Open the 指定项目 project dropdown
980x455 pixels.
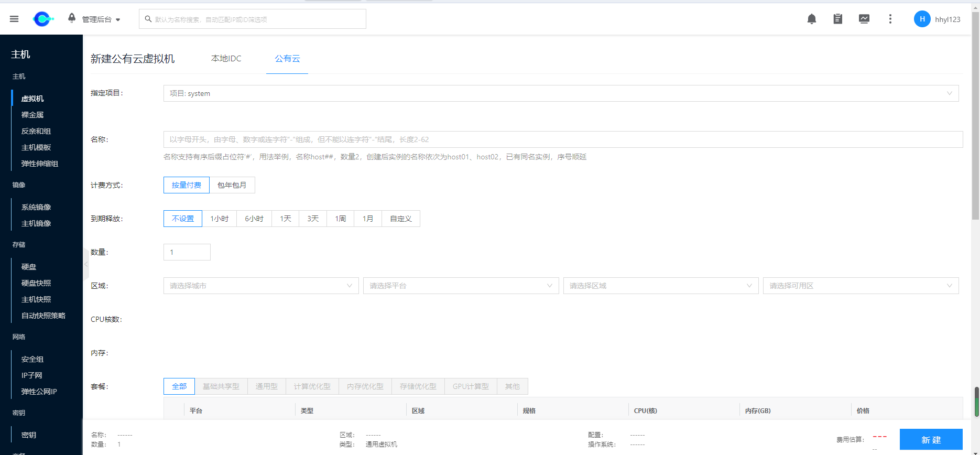coord(561,93)
